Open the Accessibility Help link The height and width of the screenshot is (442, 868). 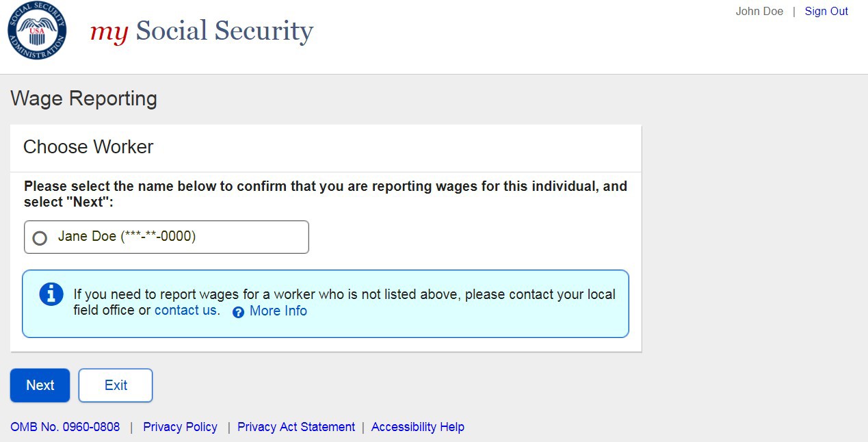point(417,427)
